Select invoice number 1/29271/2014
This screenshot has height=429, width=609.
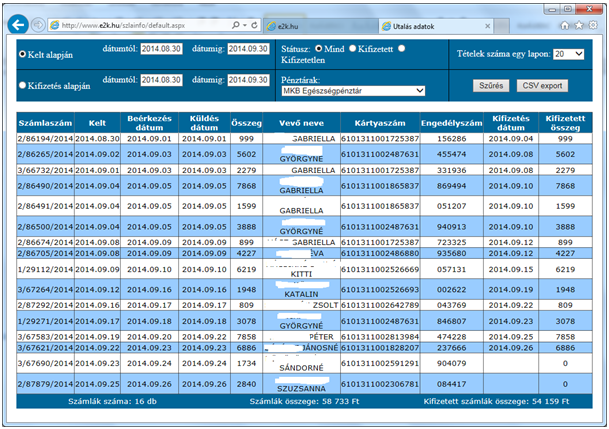(45, 321)
